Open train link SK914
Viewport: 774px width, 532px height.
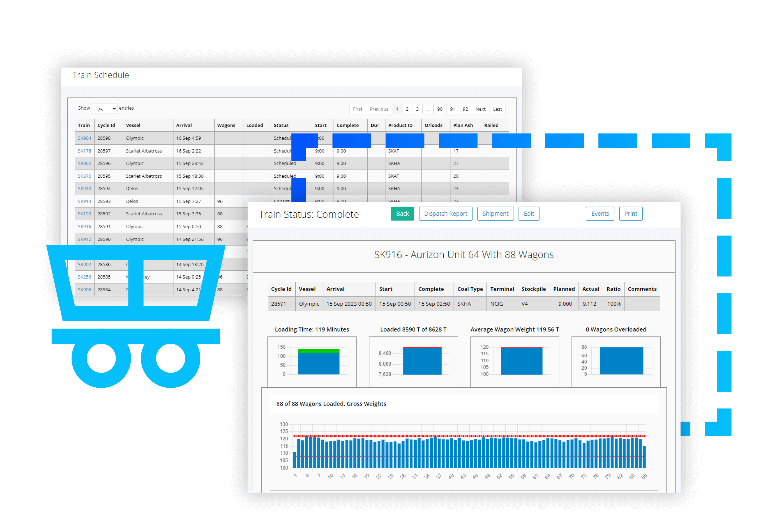84,201
